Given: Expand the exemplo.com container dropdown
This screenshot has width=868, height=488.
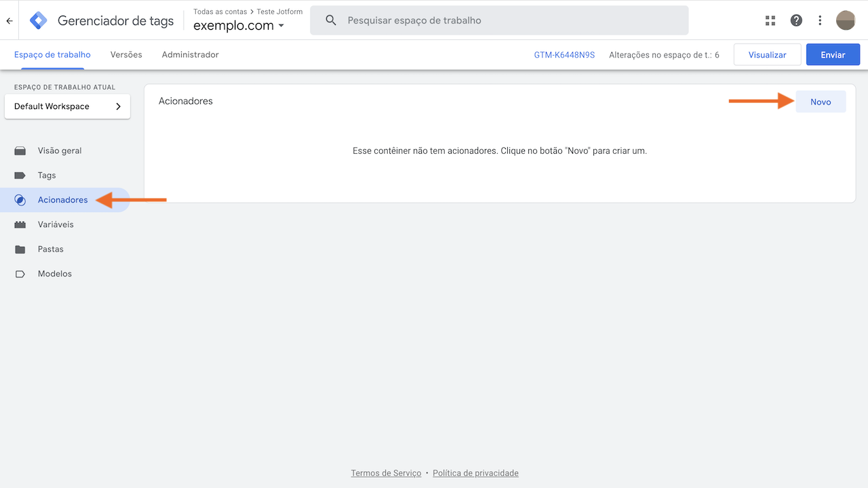Looking at the screenshot, I should pyautogui.click(x=281, y=26).
